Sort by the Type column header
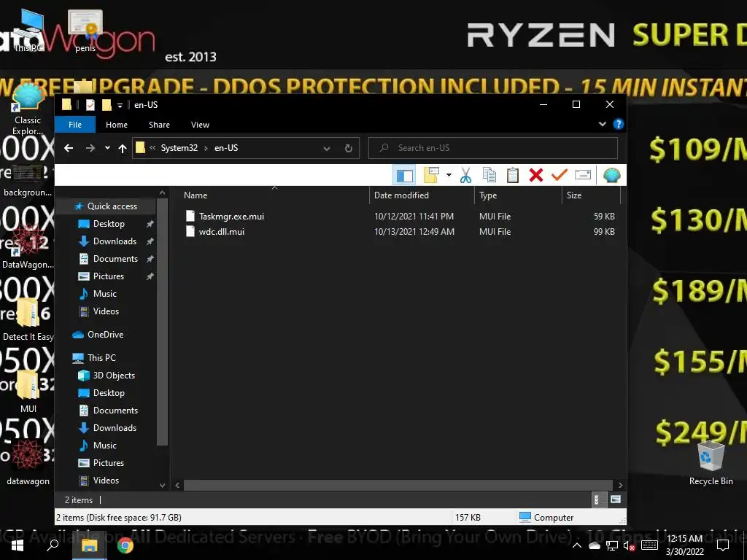747x560 pixels. (x=519, y=195)
